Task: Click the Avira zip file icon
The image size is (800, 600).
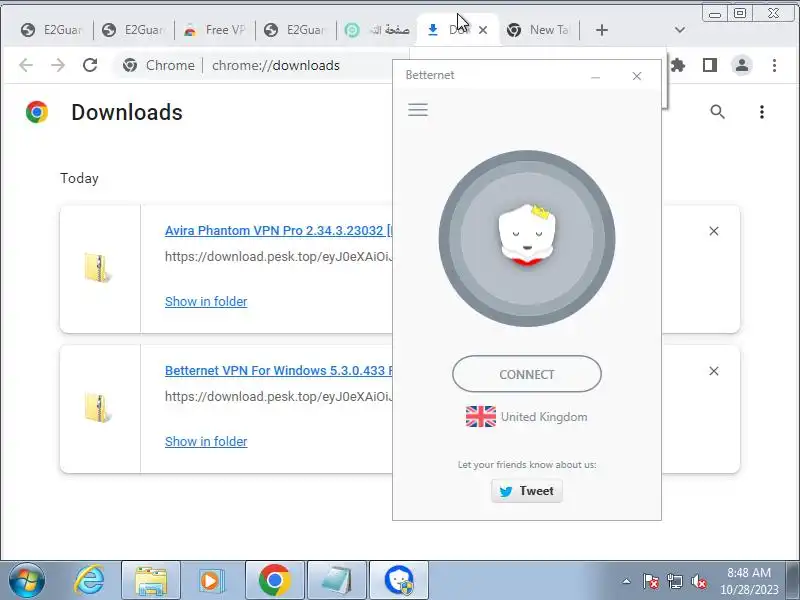Action: 97,268
